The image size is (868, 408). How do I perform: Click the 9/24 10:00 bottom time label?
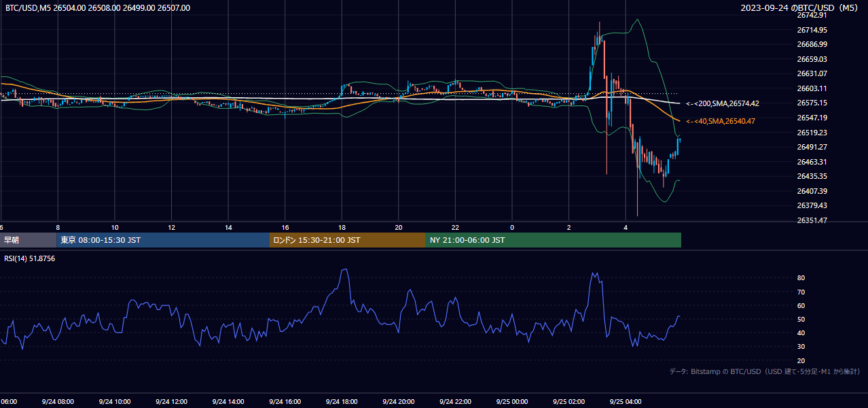[114, 402]
